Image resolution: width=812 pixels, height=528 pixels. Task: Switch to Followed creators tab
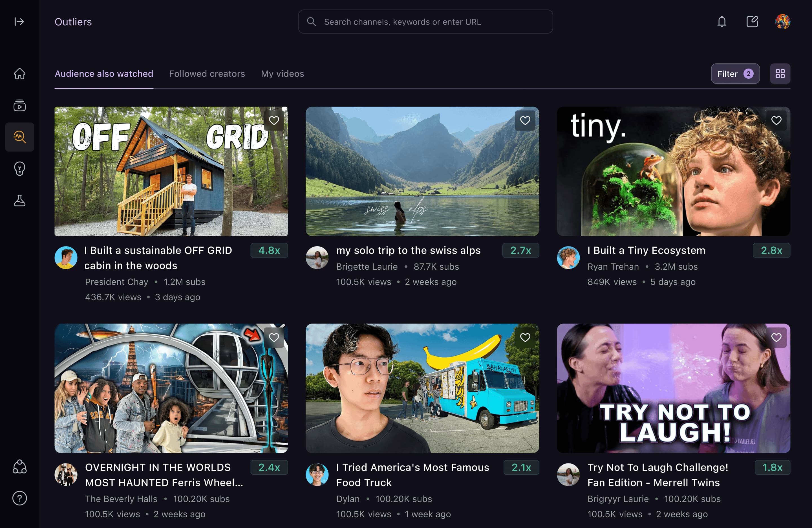(207, 74)
